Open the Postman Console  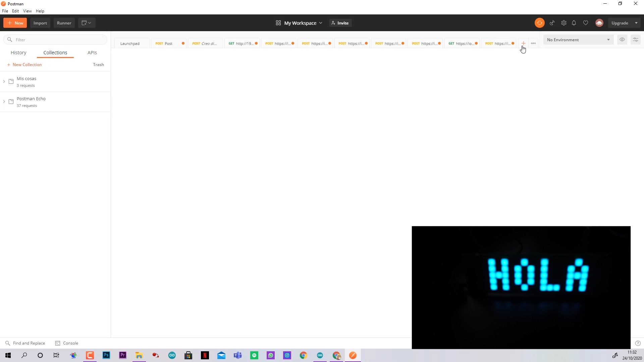coord(67,343)
